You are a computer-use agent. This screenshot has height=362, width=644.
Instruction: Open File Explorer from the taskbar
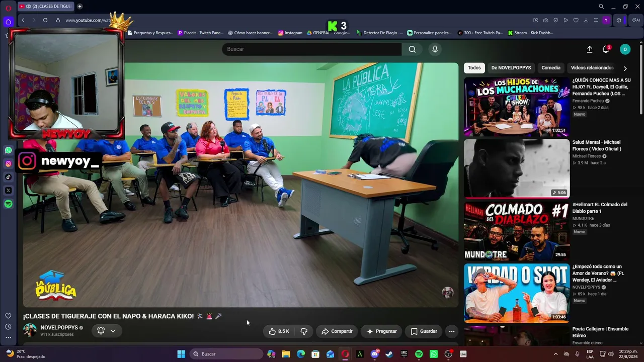tap(286, 354)
